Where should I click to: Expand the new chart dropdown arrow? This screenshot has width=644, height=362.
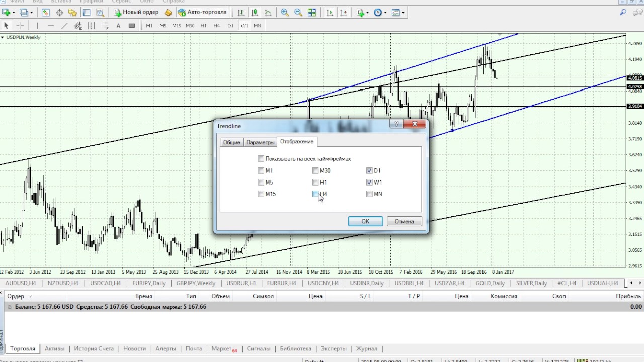click(13, 12)
